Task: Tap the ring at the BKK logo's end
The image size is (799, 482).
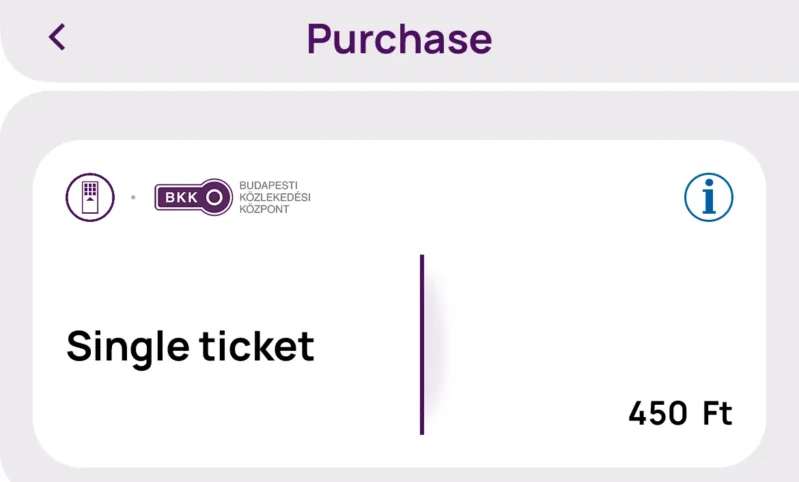Action: 215,197
